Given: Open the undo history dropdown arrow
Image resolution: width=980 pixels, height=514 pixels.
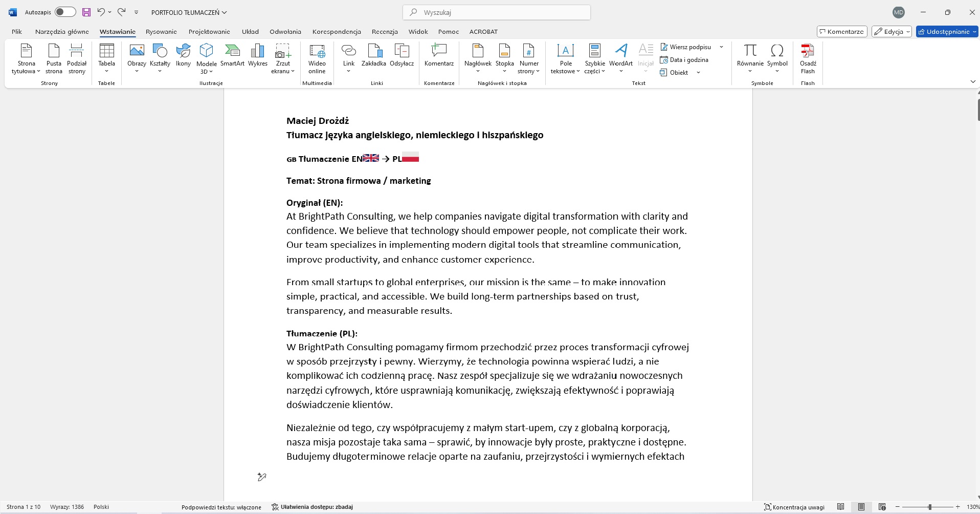Looking at the screenshot, I should (109, 12).
